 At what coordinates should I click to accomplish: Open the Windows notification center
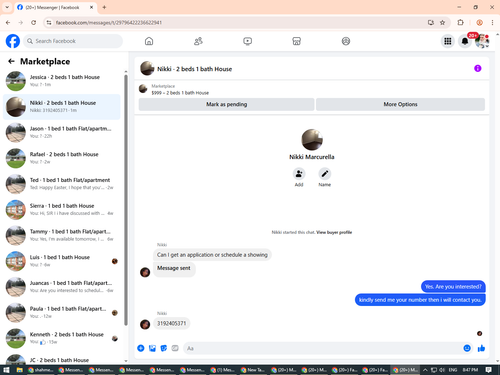click(x=489, y=370)
